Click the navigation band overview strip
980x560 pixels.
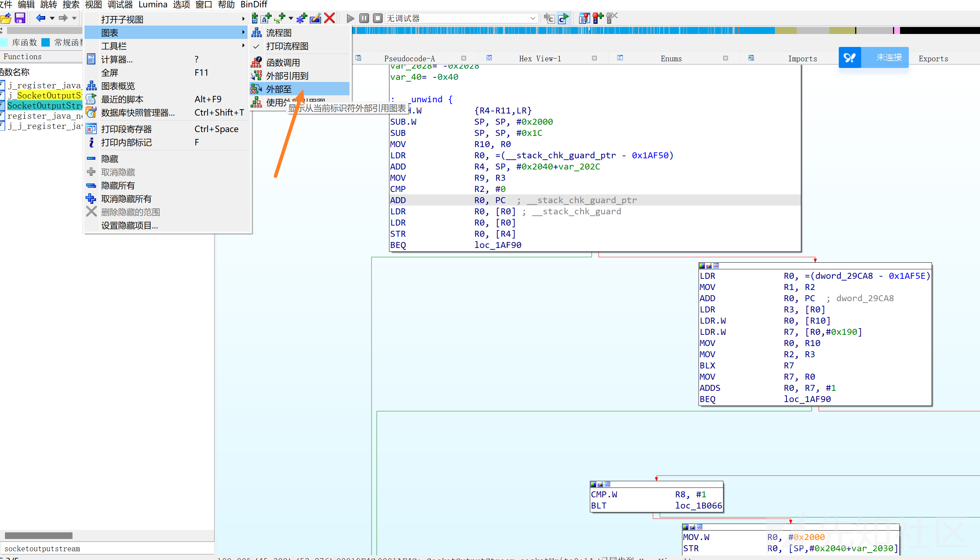(666, 30)
